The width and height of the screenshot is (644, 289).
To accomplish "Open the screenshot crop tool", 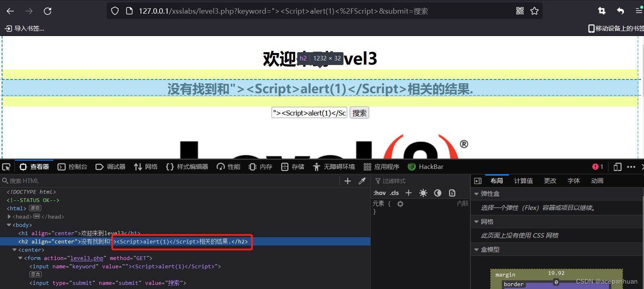I will point(602,11).
